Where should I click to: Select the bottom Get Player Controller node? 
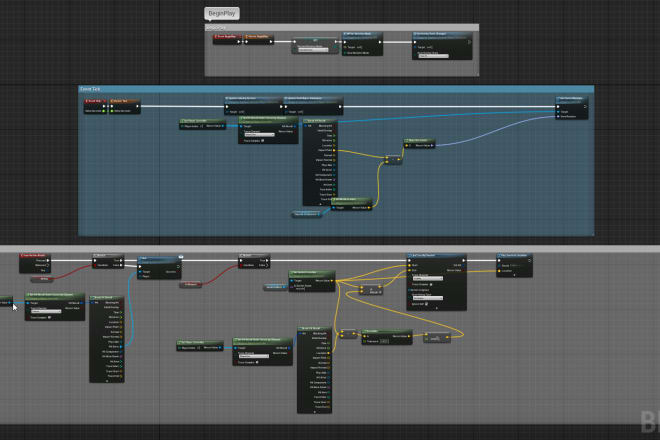[200, 346]
